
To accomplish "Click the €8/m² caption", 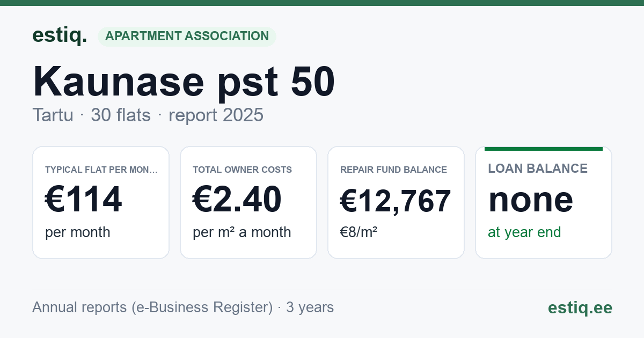I will (358, 232).
